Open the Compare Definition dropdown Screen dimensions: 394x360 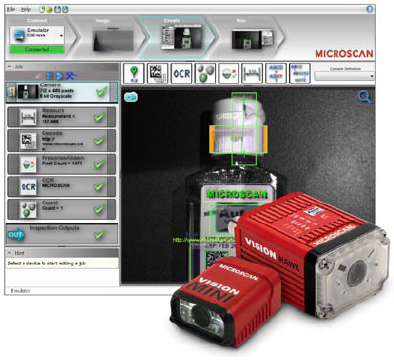(x=345, y=76)
